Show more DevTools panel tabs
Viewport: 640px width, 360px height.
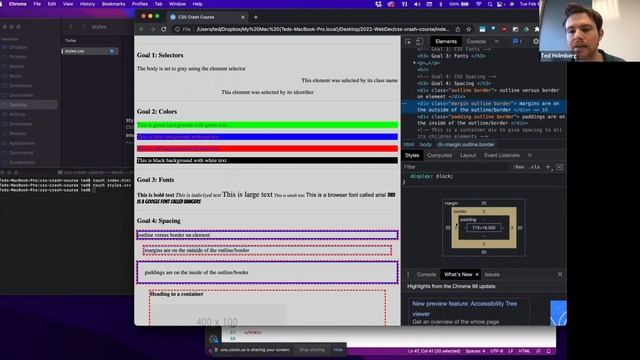coord(496,42)
